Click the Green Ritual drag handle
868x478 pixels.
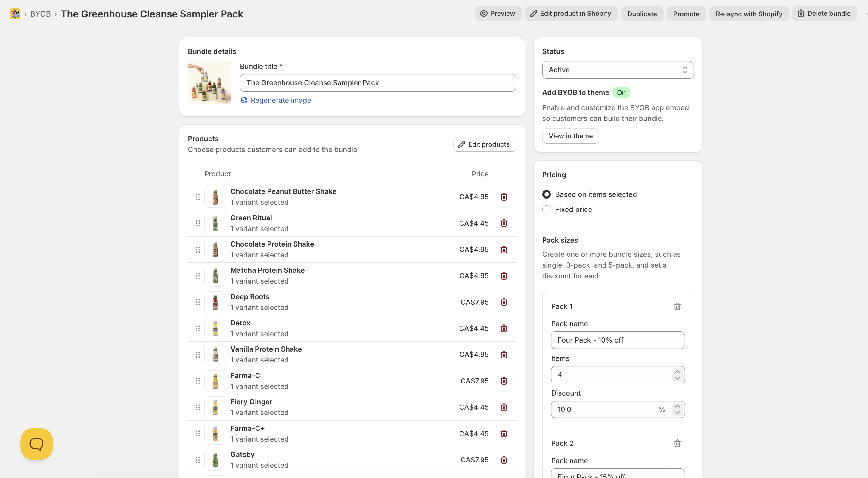(198, 223)
